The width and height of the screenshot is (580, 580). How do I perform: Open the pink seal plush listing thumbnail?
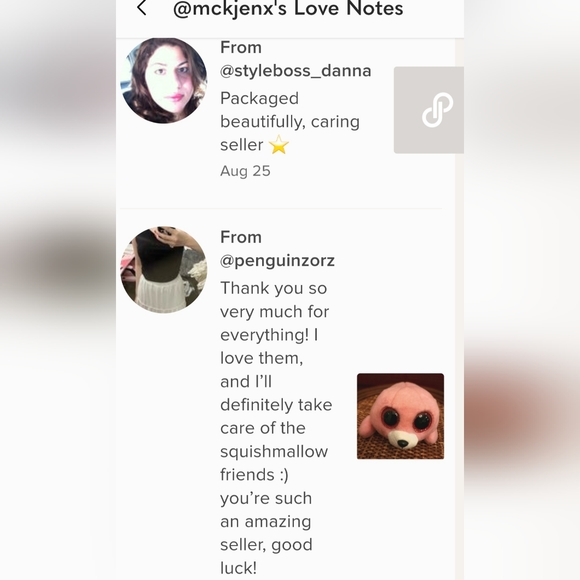tap(400, 416)
